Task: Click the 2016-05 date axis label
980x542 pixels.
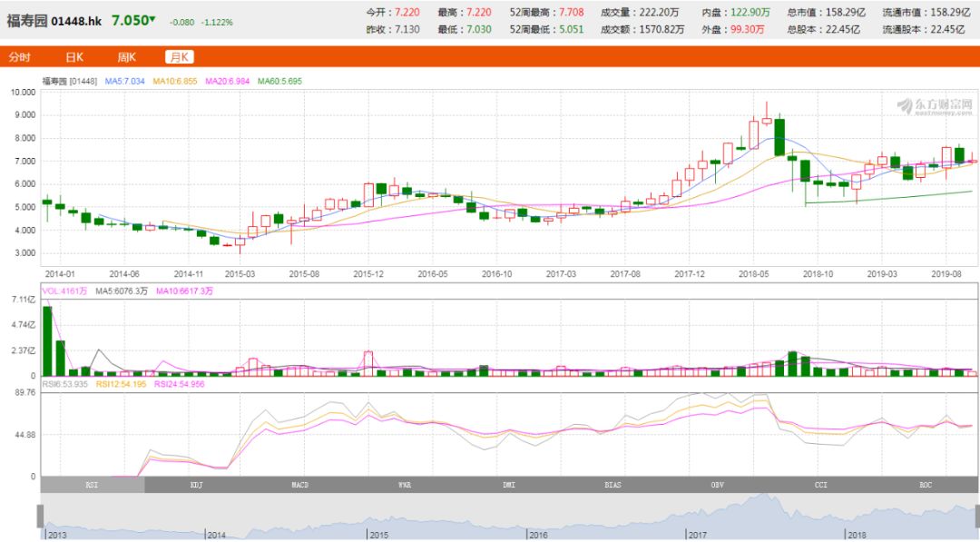Action: point(433,274)
